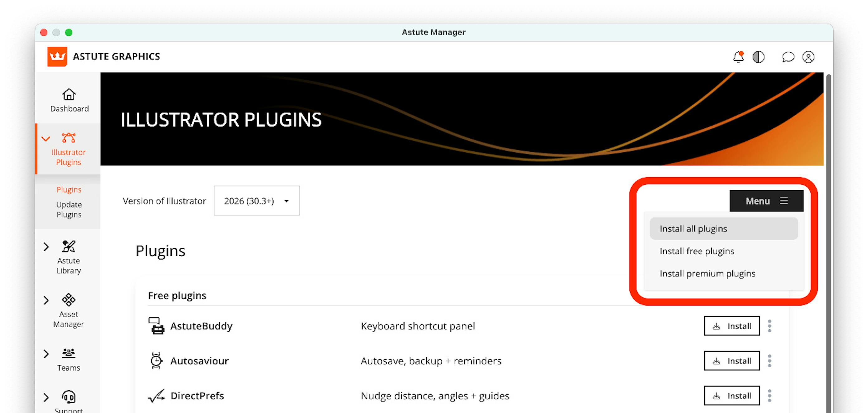Click the DirectPrefs plugin icon

(x=156, y=396)
